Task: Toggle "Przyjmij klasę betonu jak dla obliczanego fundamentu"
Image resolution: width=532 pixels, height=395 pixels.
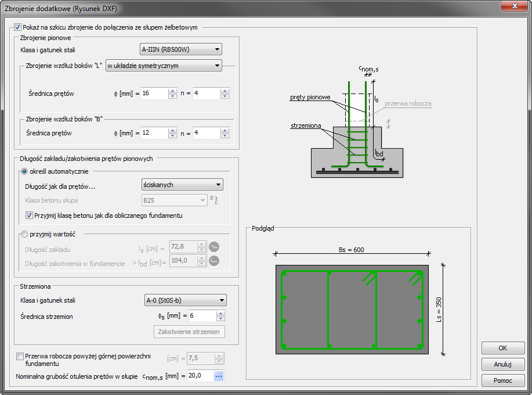Action: coord(30,216)
